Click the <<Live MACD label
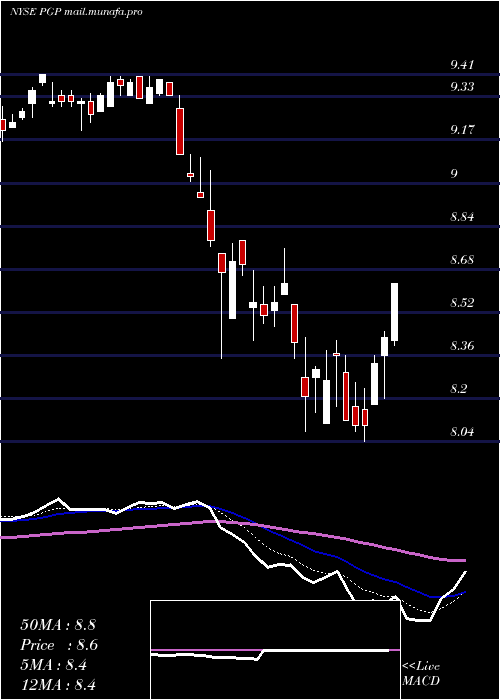Screen dimensions: 500x700 (x=421, y=674)
